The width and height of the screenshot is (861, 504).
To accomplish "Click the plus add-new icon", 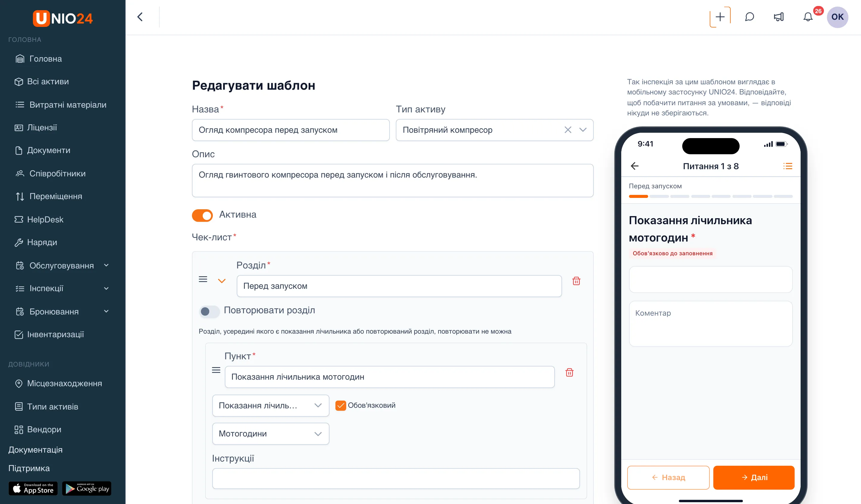I will pos(720,17).
